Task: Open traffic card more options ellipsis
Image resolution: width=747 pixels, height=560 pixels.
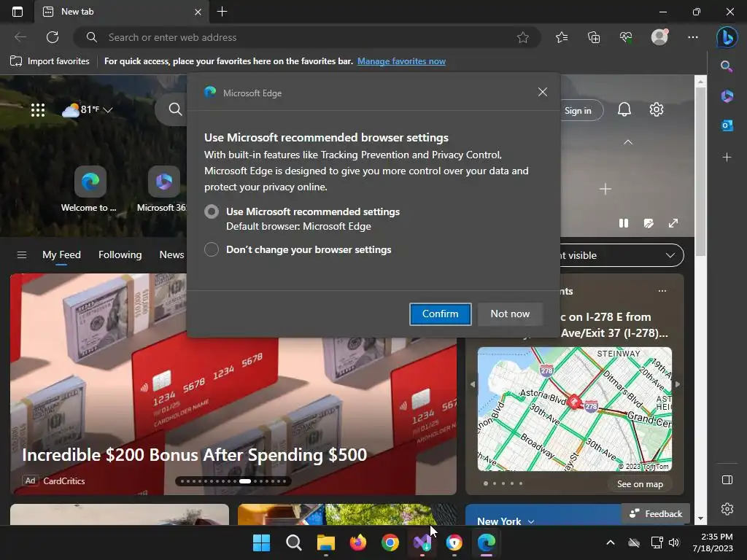Action: tap(662, 291)
